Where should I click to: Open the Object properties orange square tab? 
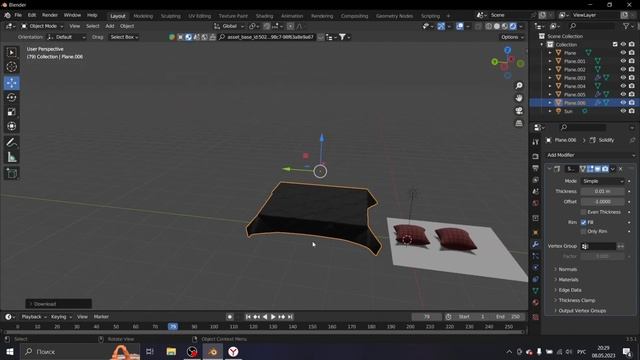click(536, 233)
